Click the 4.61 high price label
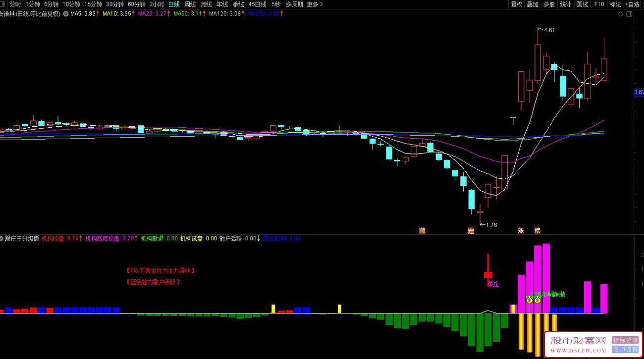 (549, 30)
